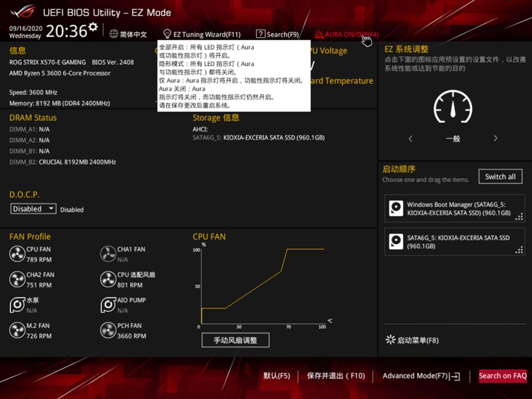Click the PCH FAN icon
Viewport: 532px width, 399px height.
tap(108, 330)
